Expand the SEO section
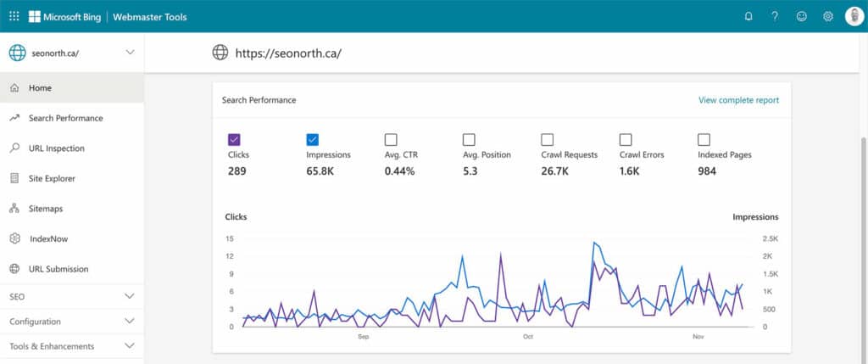 click(72, 296)
